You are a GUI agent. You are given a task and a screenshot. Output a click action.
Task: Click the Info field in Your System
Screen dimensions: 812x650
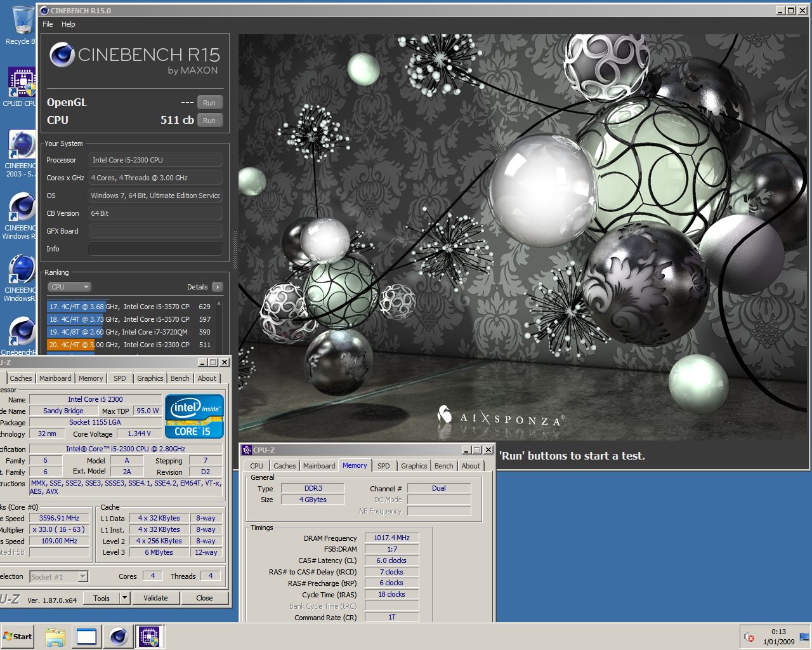pyautogui.click(x=155, y=249)
